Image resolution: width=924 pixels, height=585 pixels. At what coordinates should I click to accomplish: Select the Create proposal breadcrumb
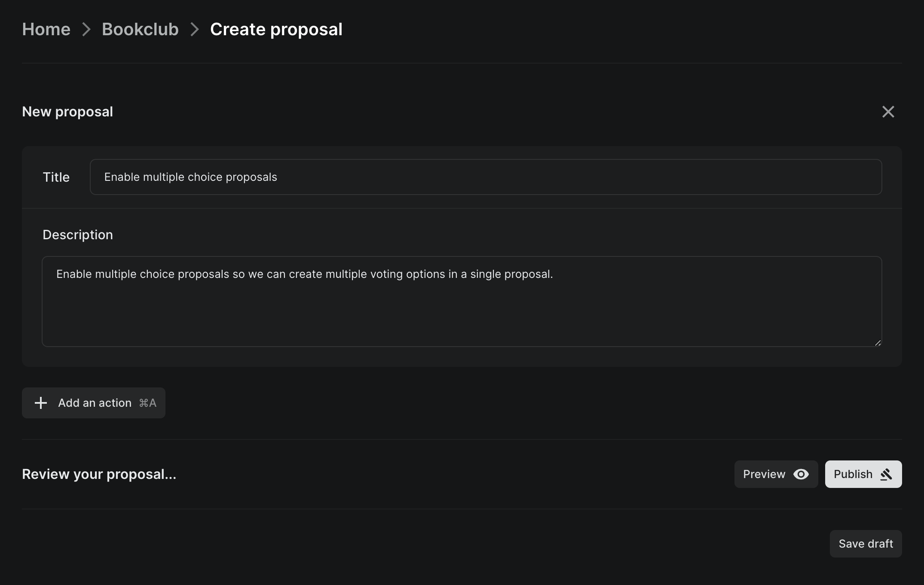click(x=276, y=30)
